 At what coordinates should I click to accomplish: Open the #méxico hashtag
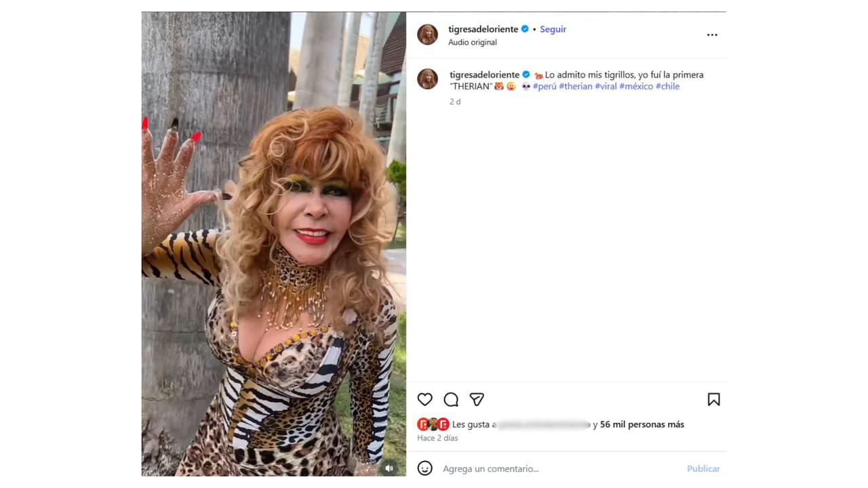(x=636, y=86)
